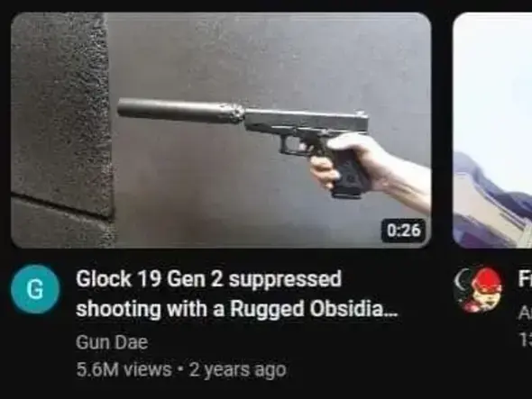The height and width of the screenshot is (399, 532).
Task: Open the partially visible second video thumbnail
Action: pos(492,131)
